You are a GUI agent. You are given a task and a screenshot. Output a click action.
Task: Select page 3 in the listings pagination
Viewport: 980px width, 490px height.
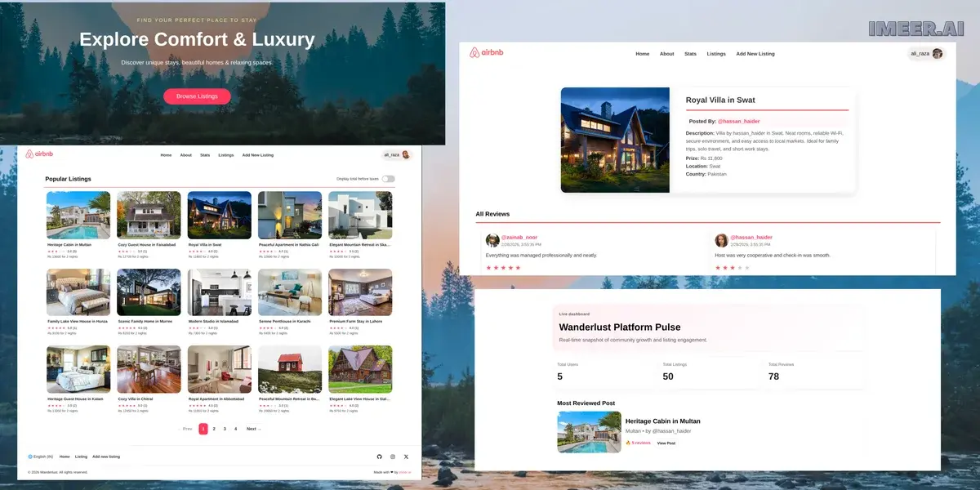point(225,429)
